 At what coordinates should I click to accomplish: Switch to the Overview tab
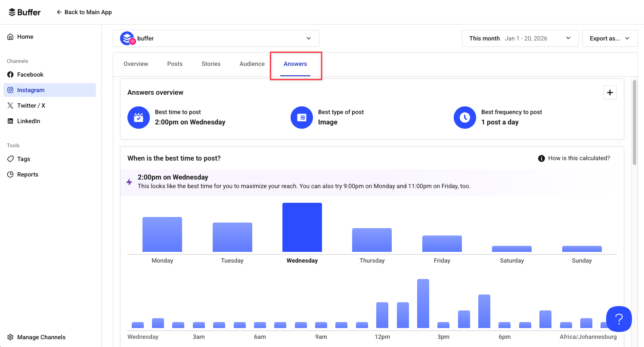[136, 64]
